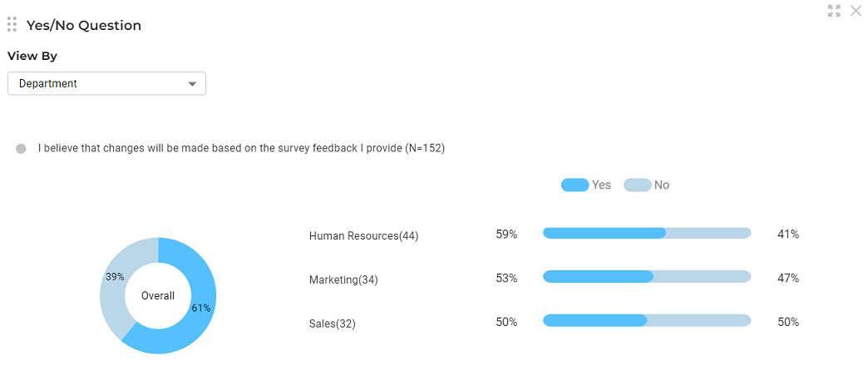
Task: Expand the widget to full screen
Action: (x=834, y=11)
